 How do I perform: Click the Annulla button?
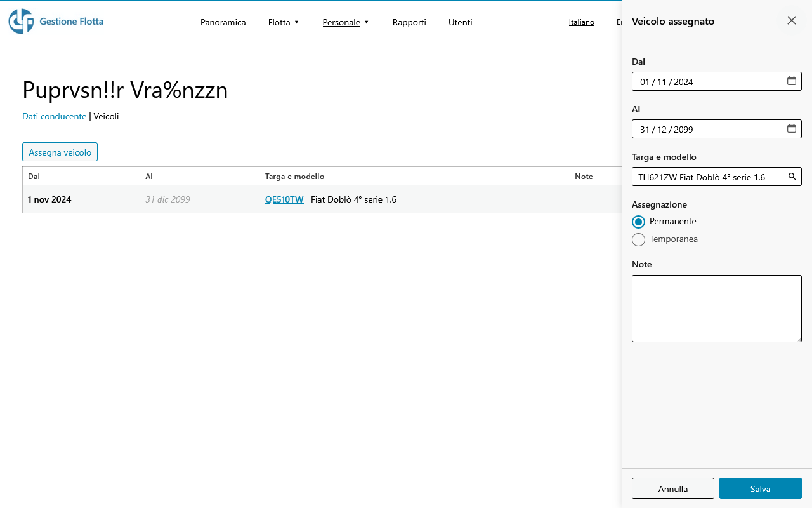(673, 488)
